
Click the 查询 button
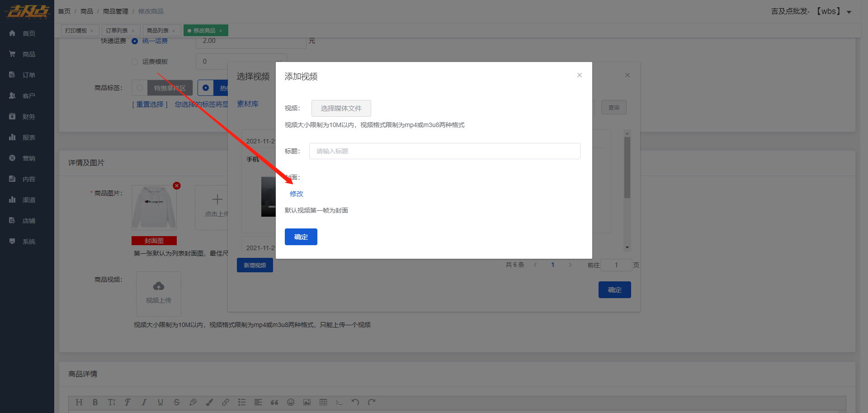click(614, 108)
